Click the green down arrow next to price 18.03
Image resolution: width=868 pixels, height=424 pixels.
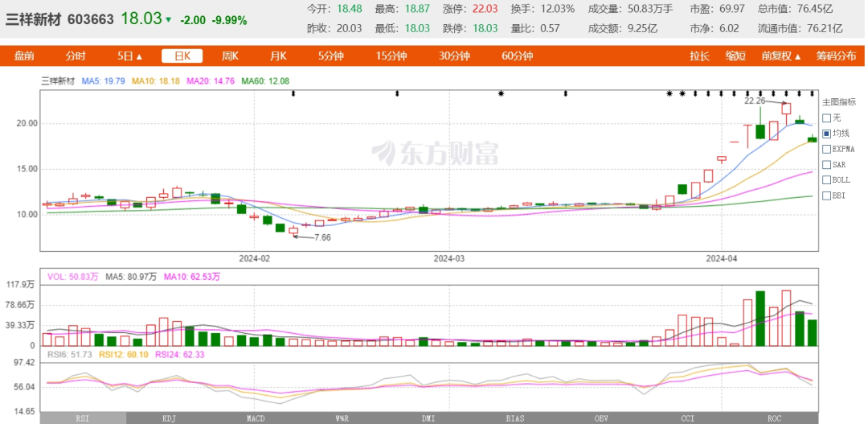[x=168, y=19]
